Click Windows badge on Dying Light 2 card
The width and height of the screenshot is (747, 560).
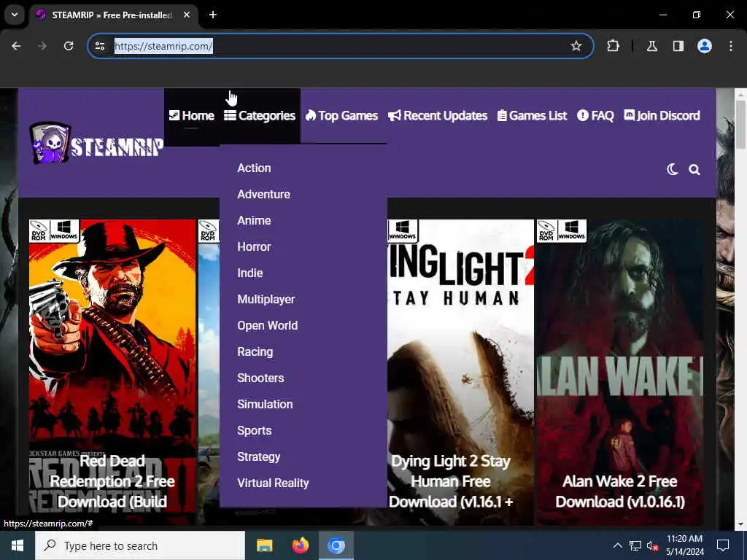[403, 230]
